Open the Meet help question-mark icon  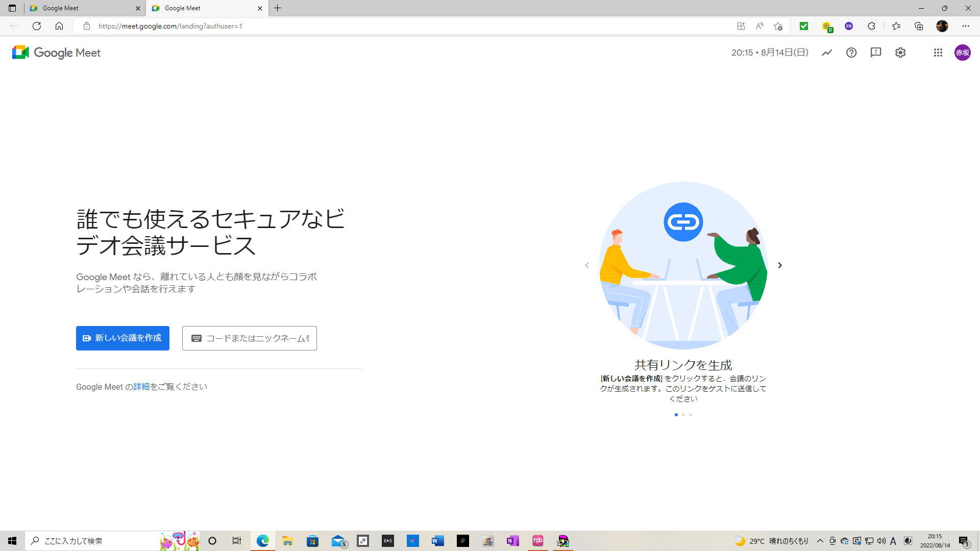[x=851, y=53]
